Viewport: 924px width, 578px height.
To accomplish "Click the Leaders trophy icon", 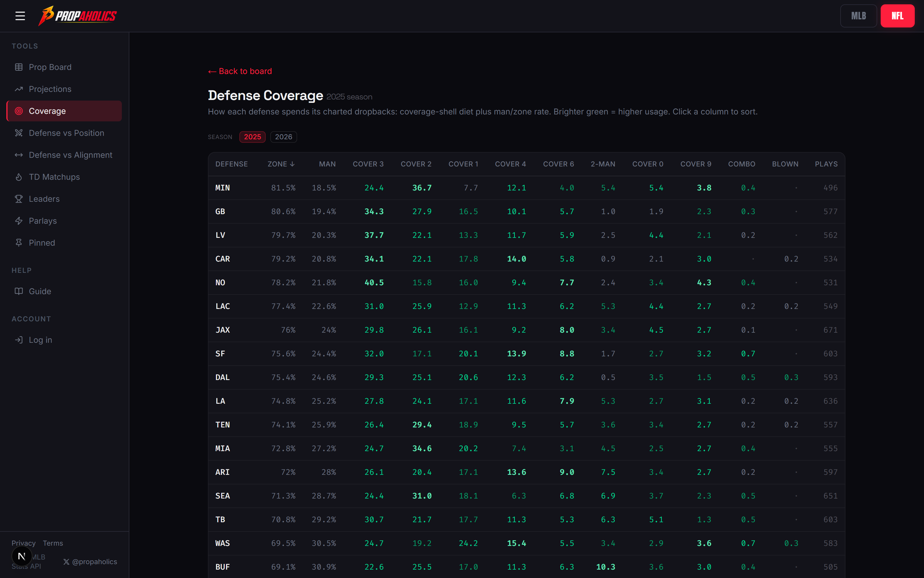I will coord(19,199).
